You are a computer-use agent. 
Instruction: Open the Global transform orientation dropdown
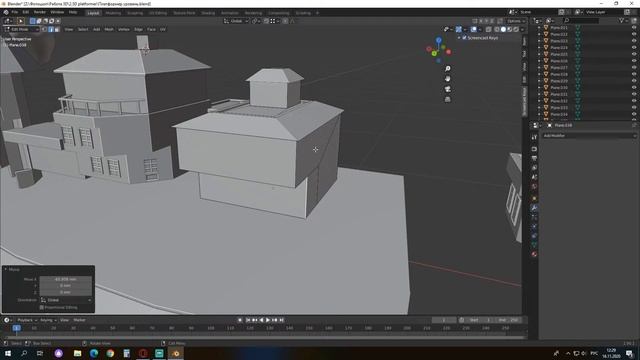point(236,21)
